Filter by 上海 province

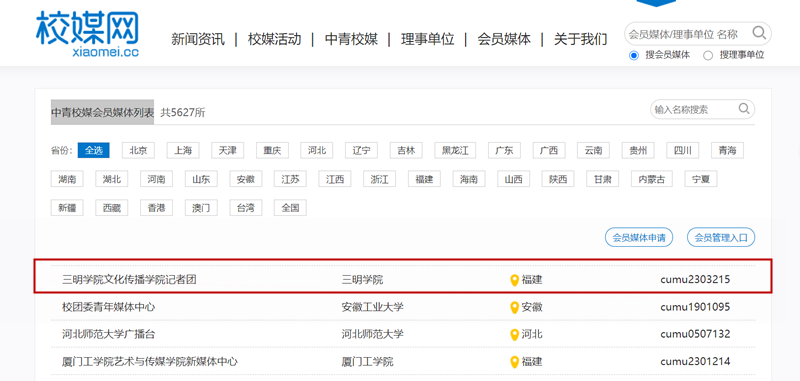point(183,150)
